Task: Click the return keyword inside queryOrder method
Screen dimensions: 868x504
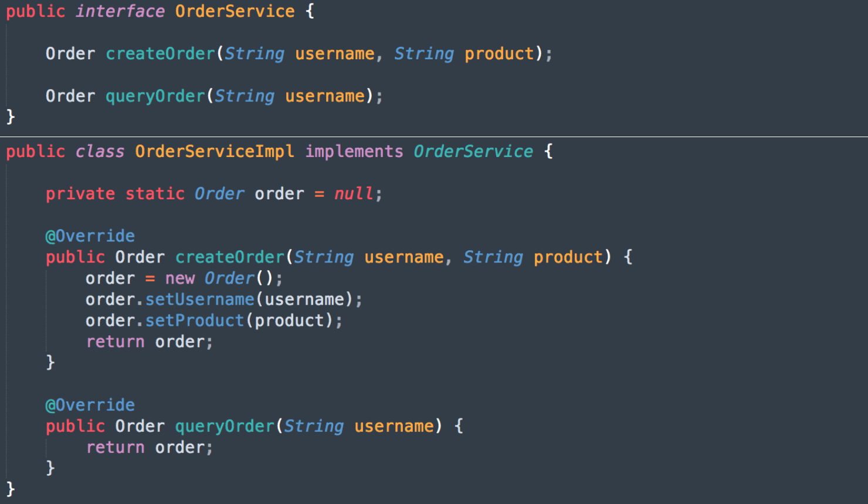Action: [115, 448]
